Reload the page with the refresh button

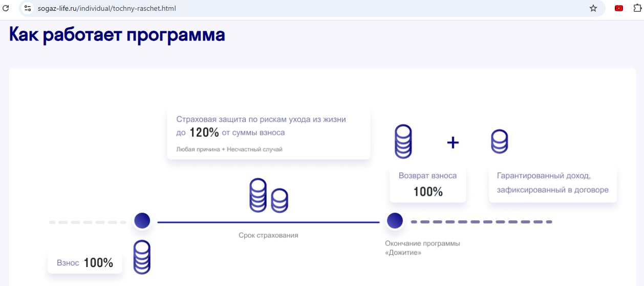point(6,8)
